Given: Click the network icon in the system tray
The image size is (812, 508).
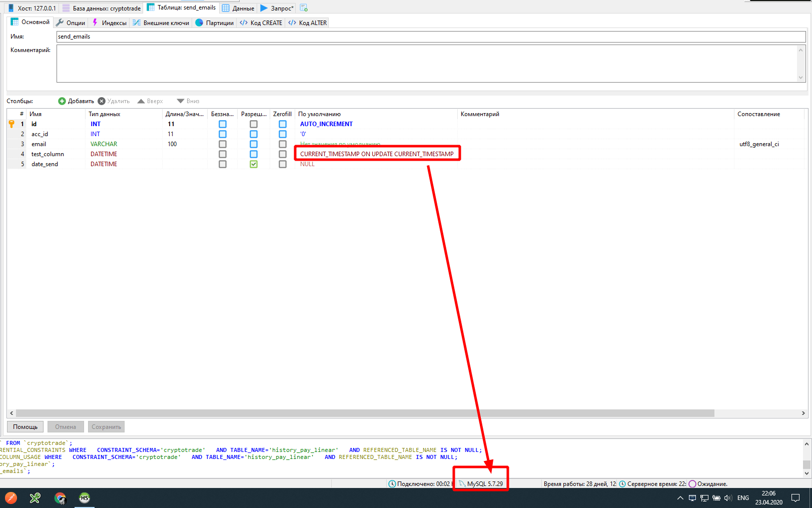Looking at the screenshot, I should tap(704, 498).
